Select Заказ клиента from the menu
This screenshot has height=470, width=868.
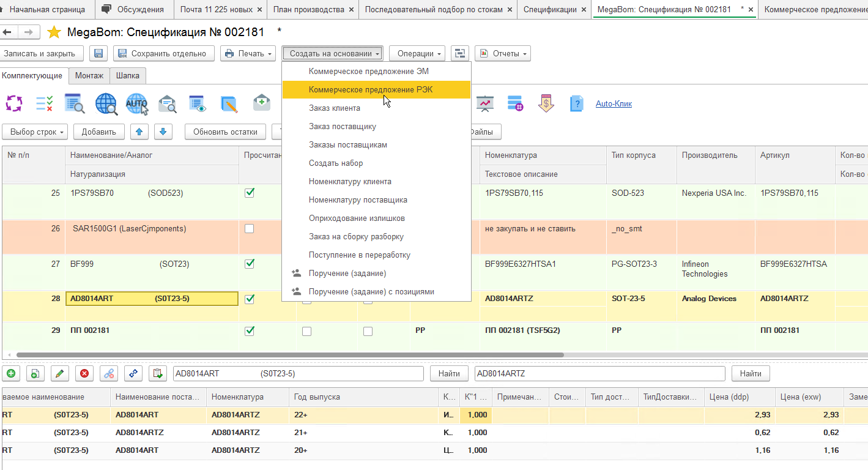[334, 108]
